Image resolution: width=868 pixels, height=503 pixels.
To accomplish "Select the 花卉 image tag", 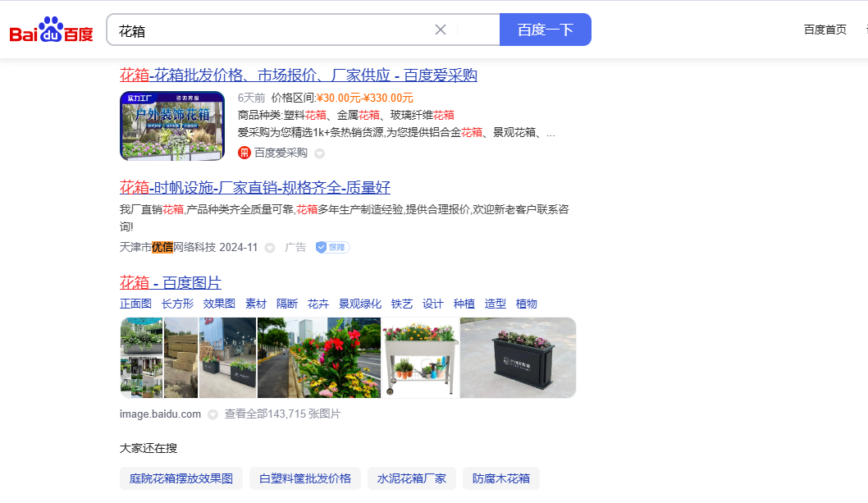I will tap(318, 304).
